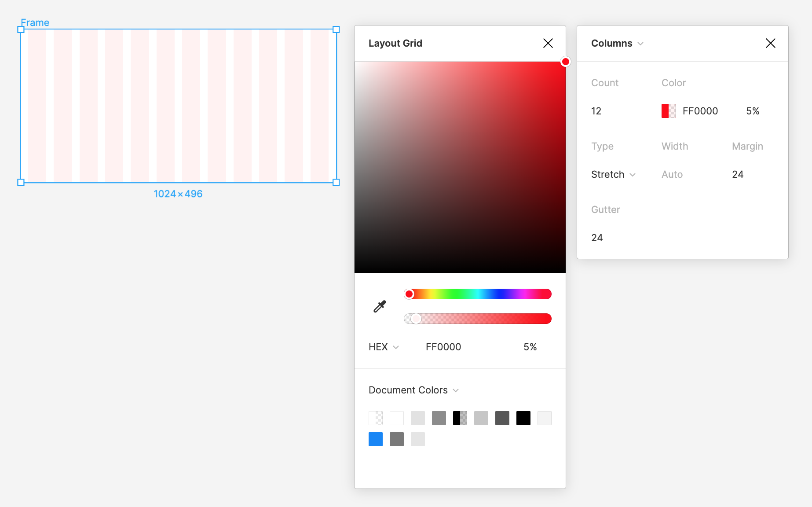The height and width of the screenshot is (507, 812).
Task: Click the frame's top-right resize handle
Action: [x=336, y=29]
